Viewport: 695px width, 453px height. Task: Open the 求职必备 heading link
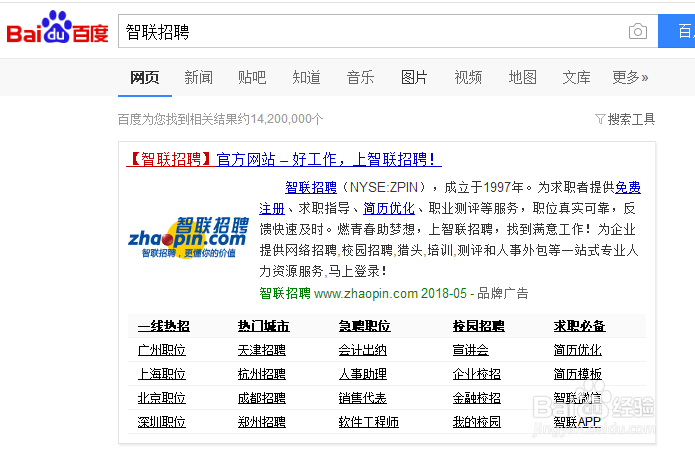(x=579, y=326)
